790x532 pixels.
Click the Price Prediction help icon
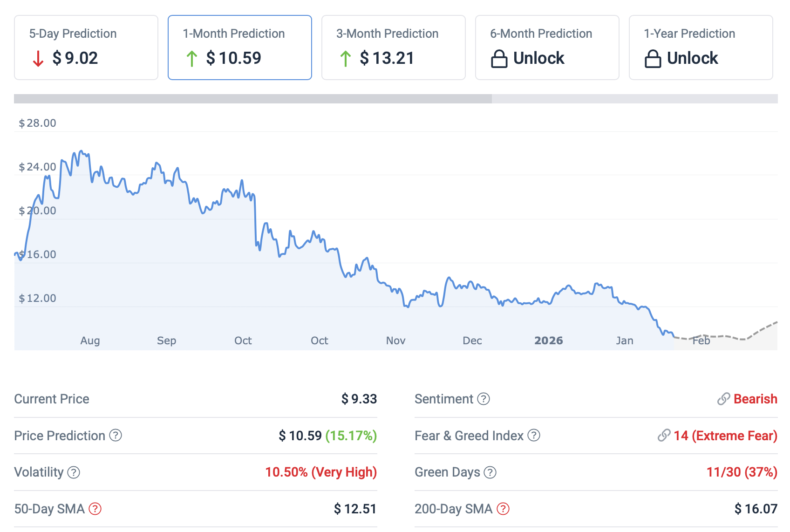pos(116,436)
